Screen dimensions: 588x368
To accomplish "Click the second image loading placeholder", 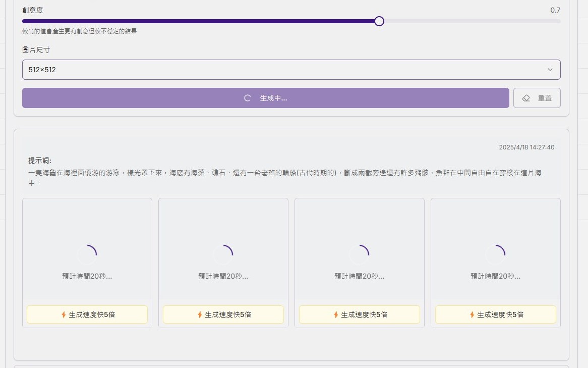I will coord(223,250).
